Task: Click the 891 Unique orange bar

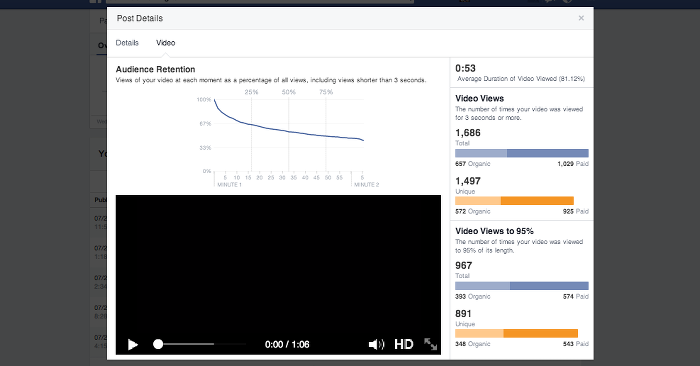Action: (517, 333)
